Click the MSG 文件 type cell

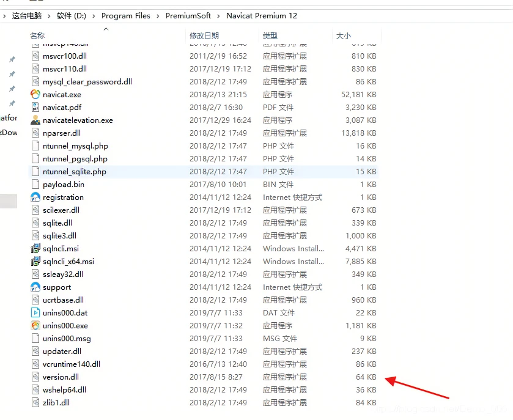[280, 338]
